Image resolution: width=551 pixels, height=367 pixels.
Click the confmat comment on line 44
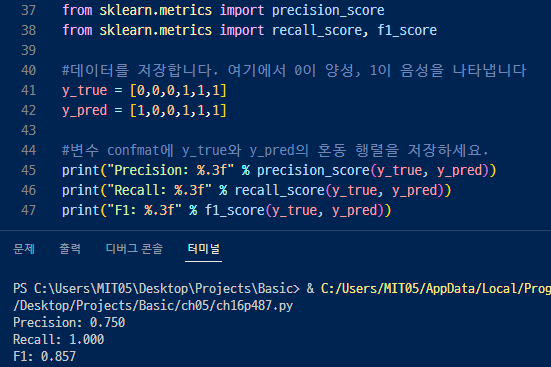(x=275, y=150)
